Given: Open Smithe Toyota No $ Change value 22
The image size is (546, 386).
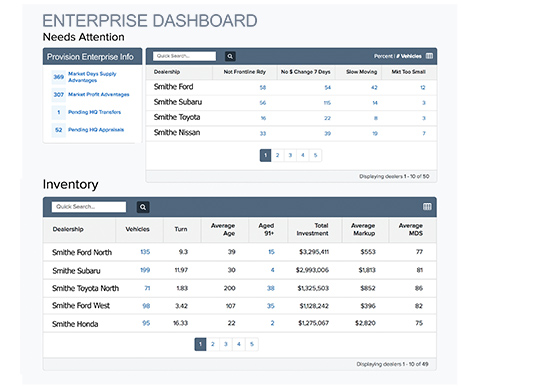Looking at the screenshot, I should coord(327,118).
